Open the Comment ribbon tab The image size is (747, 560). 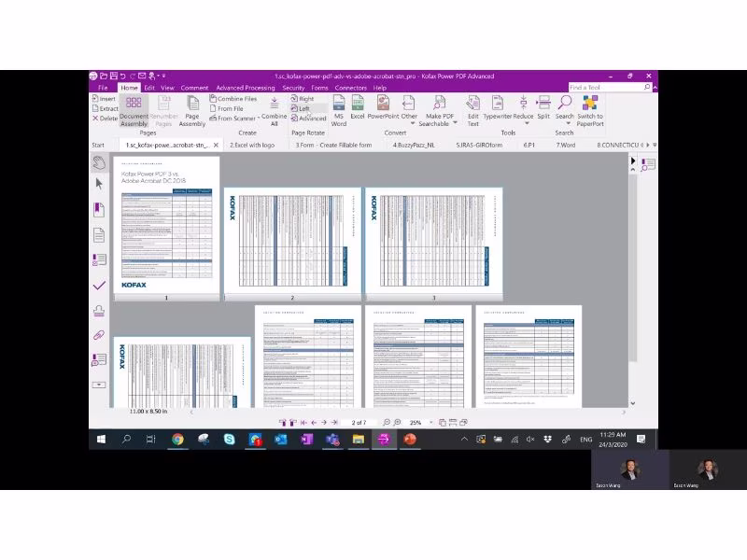click(194, 88)
